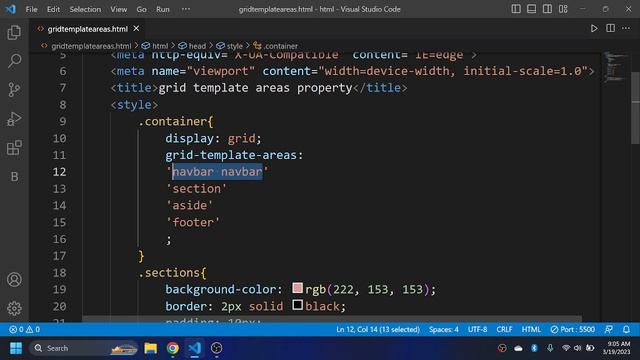Click line number 12 in the gutter
The height and width of the screenshot is (360, 640).
59,172
